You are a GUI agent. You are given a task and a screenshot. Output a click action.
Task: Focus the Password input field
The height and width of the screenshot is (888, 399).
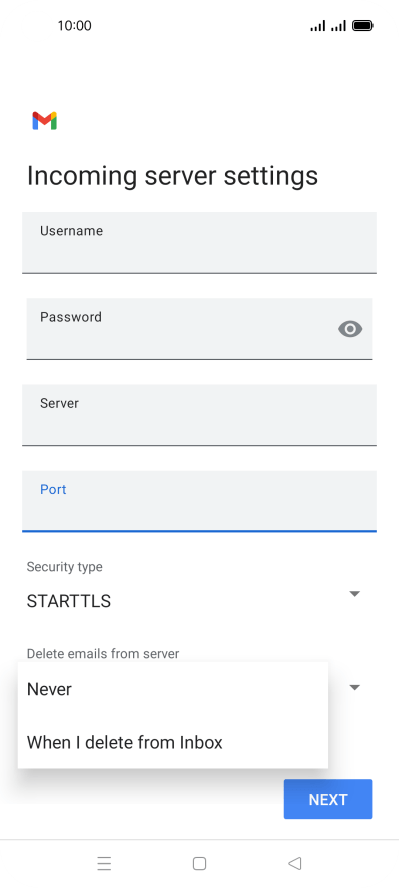(199, 328)
